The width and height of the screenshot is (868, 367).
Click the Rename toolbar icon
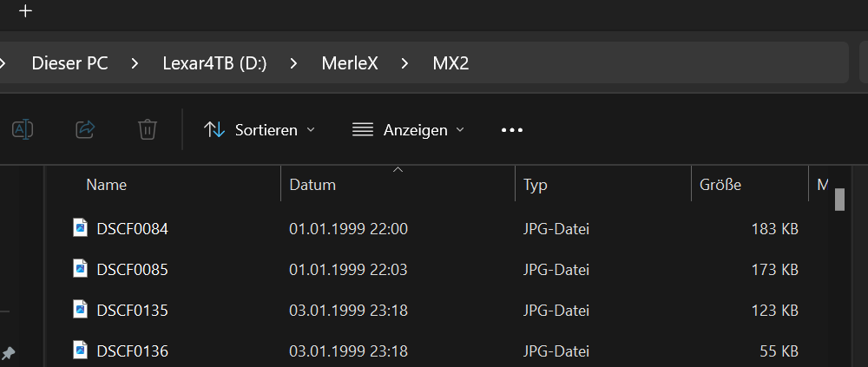pos(23,130)
